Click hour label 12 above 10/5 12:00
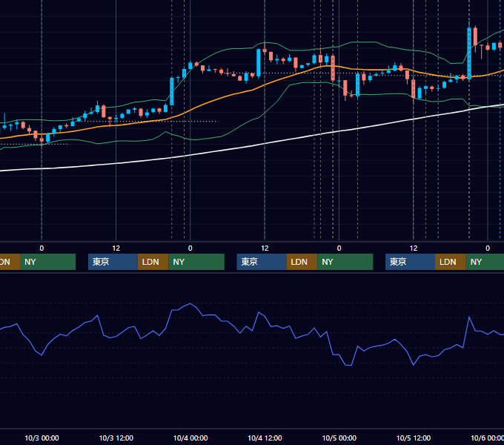The height and width of the screenshot is (445, 504). [x=414, y=248]
